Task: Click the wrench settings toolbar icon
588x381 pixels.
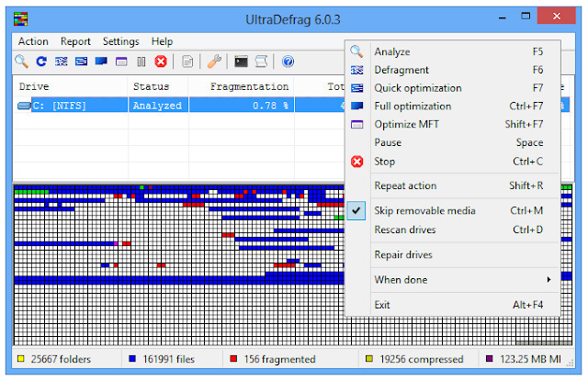Action: [x=214, y=62]
